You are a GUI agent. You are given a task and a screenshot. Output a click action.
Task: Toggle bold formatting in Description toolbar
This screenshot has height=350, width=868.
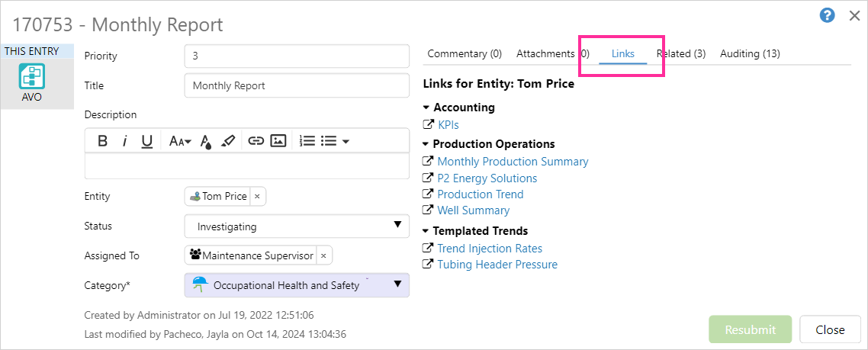(102, 141)
